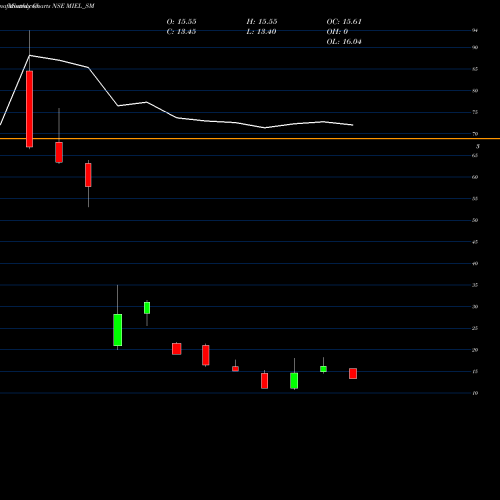Click the large green candle below 30
Image resolution: width=500 pixels, height=500 pixels.
click(118, 330)
